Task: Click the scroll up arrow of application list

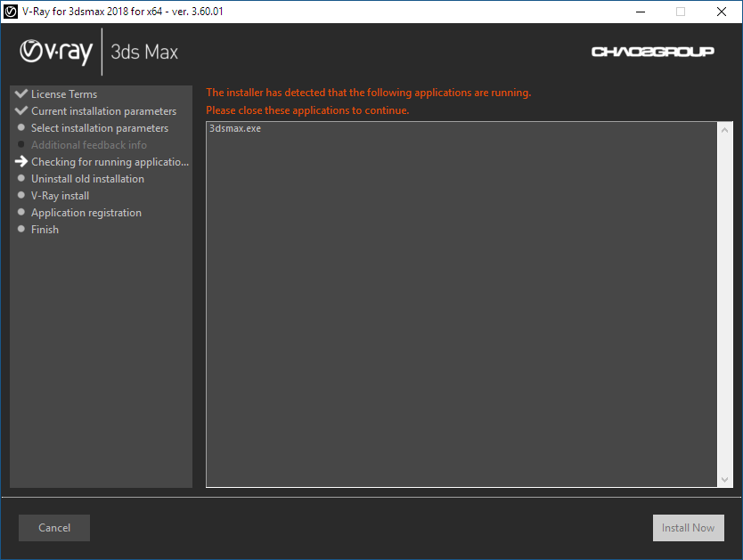Action: point(724,130)
